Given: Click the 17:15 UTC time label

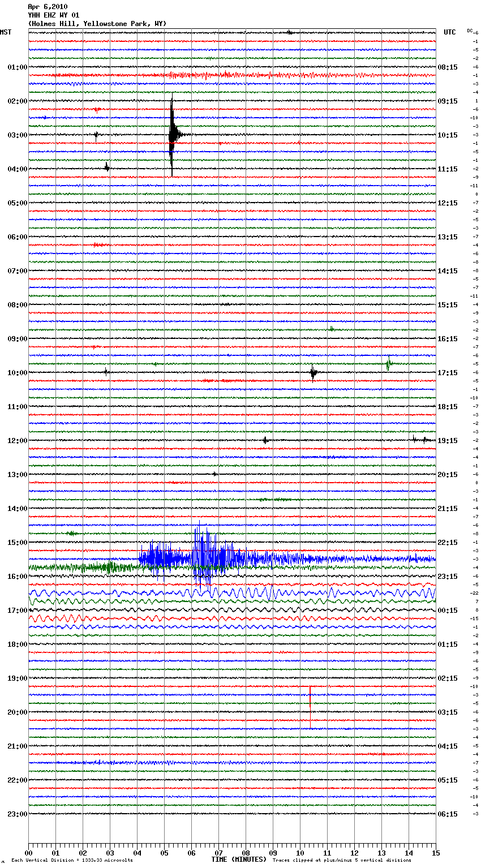Looking at the screenshot, I should 448,373.
